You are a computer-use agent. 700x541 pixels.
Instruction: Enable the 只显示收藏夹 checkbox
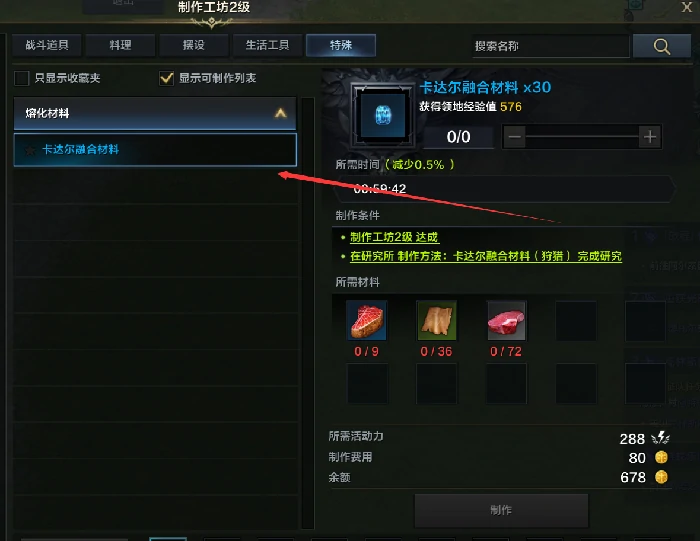21,78
